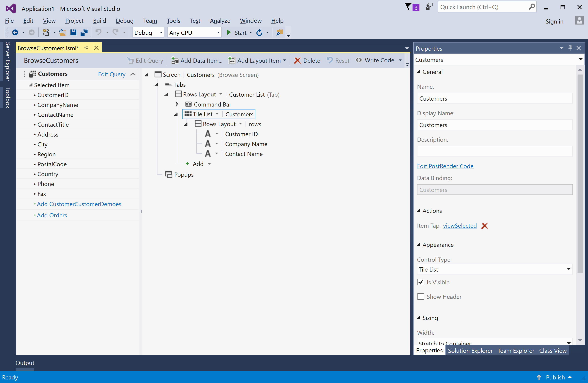This screenshot has width=588, height=383.
Task: Collapse the Selected Item data node
Action: click(31, 85)
